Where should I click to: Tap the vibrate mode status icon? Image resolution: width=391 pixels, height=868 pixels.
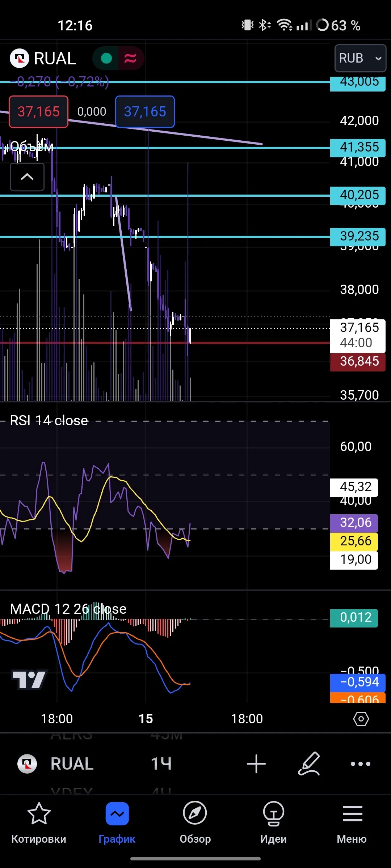coord(248,25)
